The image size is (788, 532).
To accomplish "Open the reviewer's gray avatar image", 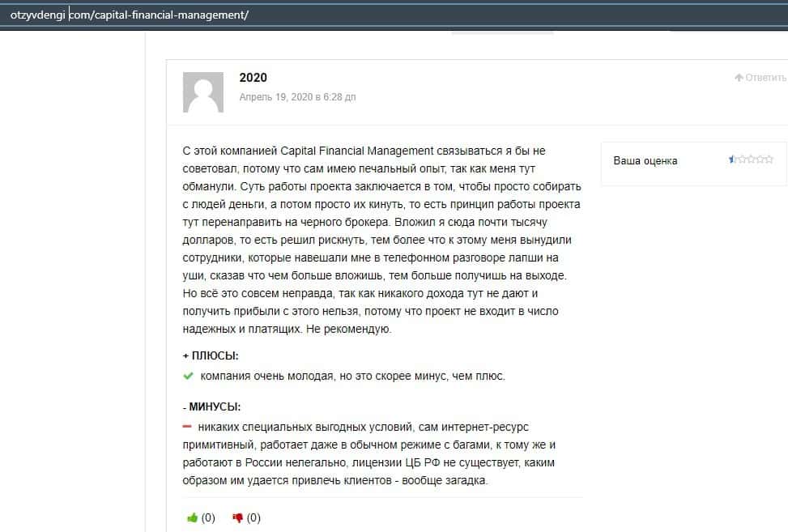I will coord(203,92).
